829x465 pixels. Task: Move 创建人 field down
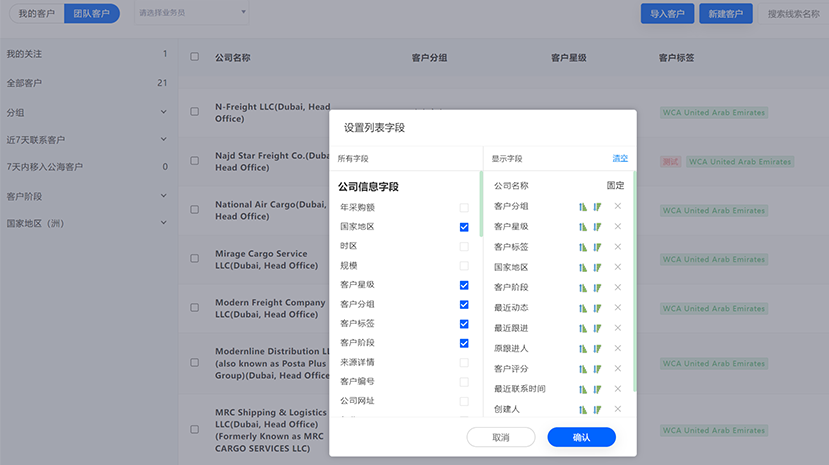(x=597, y=410)
